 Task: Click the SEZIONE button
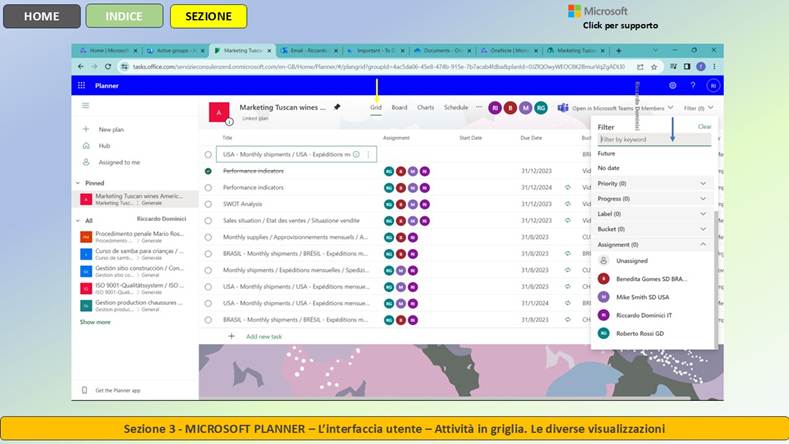click(208, 16)
